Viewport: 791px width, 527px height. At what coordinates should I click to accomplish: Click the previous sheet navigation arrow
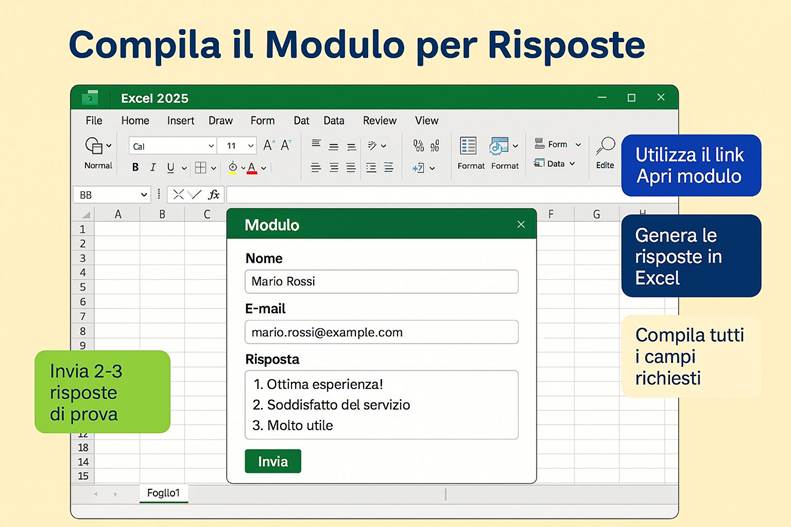coord(96,494)
